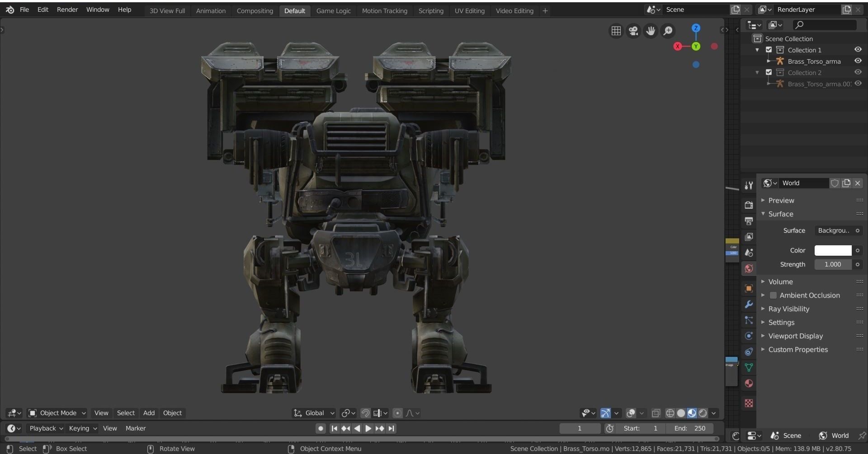This screenshot has height=454, width=868.
Task: Open the Scene properties tab
Action: point(749,253)
